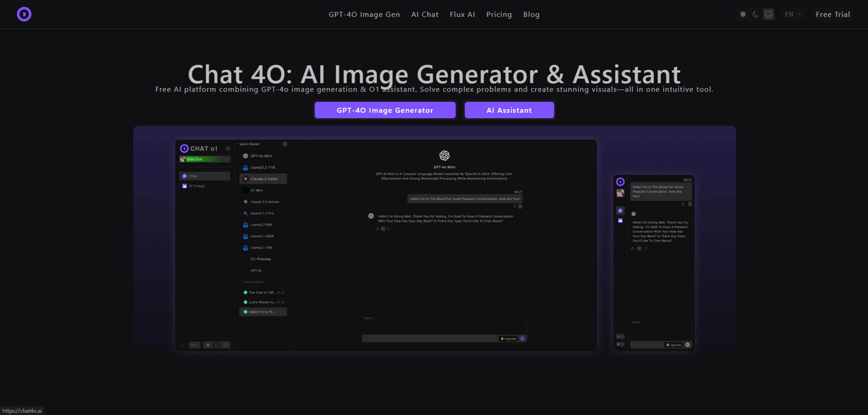This screenshot has width=868, height=415.
Task: Choose the Claude 3.5 Sonnet model
Action: pos(263,202)
